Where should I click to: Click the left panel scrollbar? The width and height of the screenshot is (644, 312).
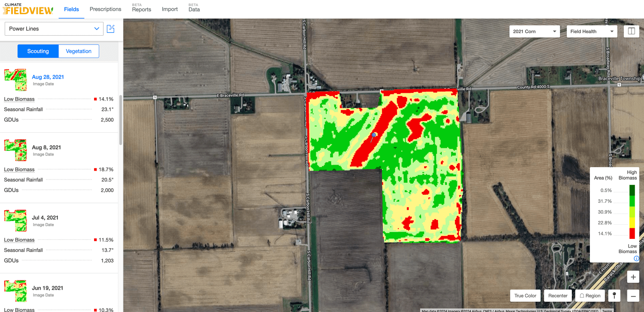point(121,119)
